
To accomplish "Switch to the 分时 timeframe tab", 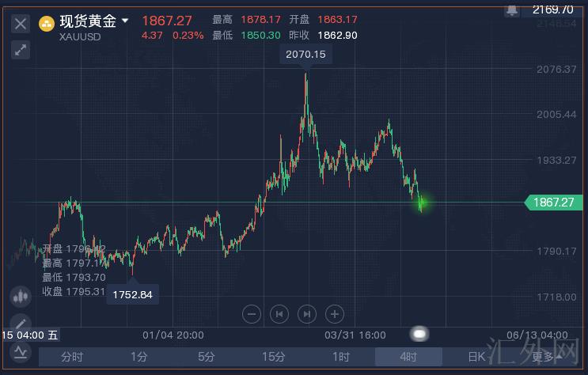I will [72, 357].
